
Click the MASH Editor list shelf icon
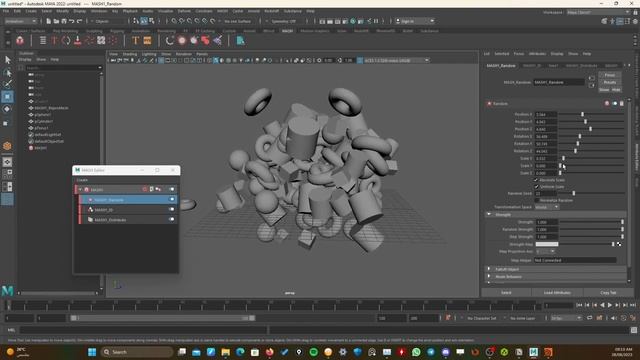[x=42, y=40]
